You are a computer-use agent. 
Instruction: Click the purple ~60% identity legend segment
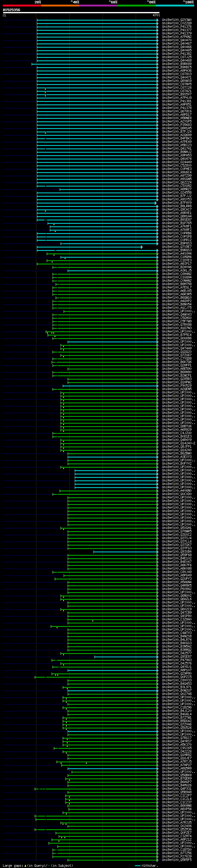98,6
